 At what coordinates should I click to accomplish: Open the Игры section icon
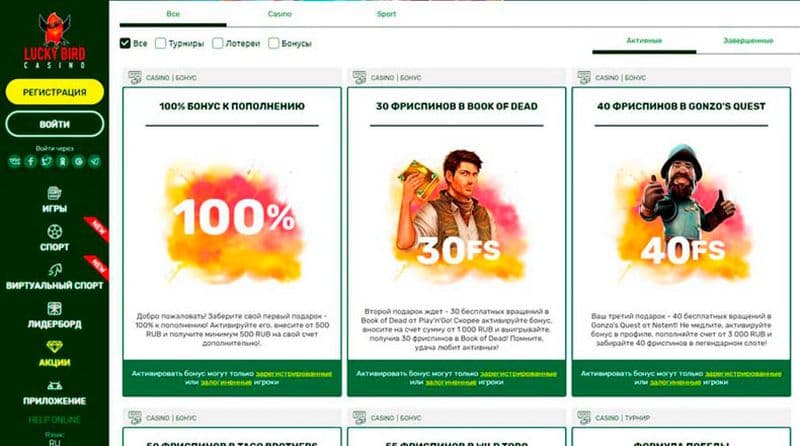click(55, 193)
